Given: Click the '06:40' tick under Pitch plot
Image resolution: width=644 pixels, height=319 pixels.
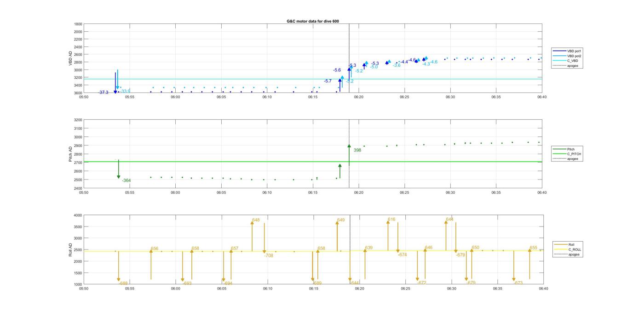Looking at the screenshot, I should [x=542, y=192].
